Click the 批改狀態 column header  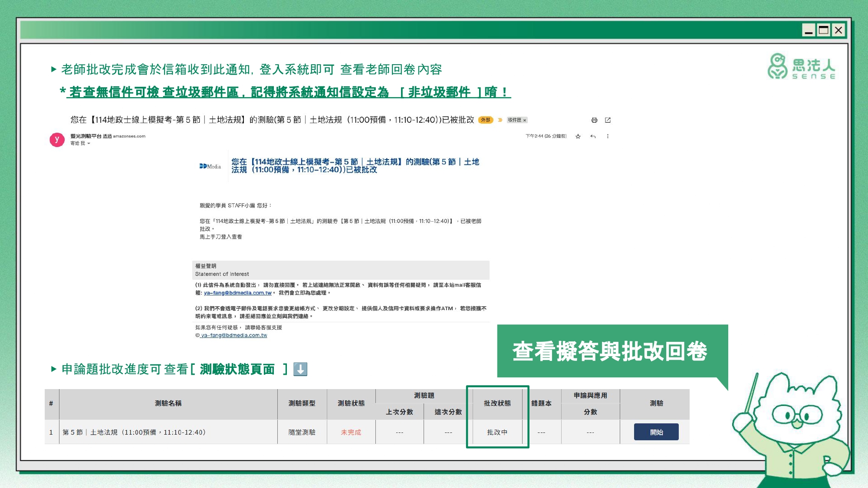coord(497,403)
